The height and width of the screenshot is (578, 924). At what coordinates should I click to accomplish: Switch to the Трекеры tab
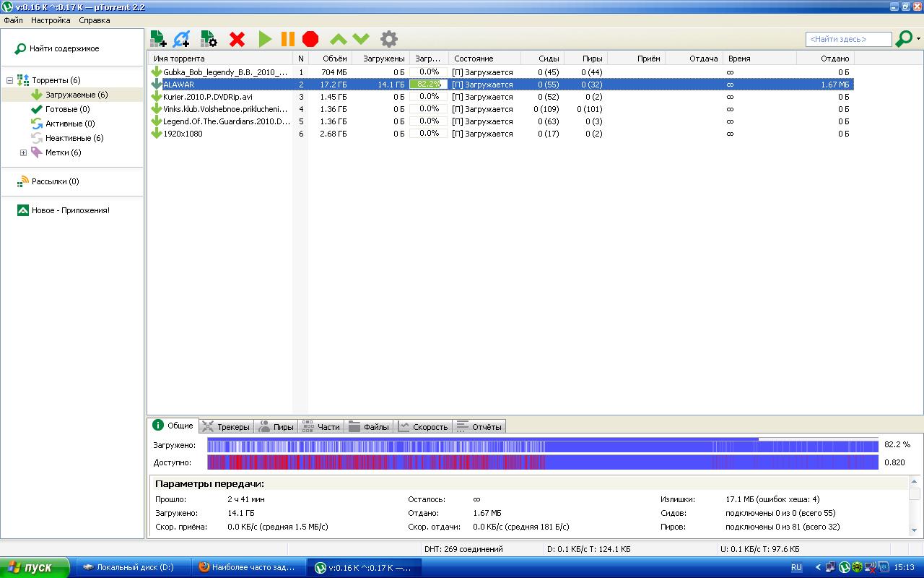(x=226, y=427)
